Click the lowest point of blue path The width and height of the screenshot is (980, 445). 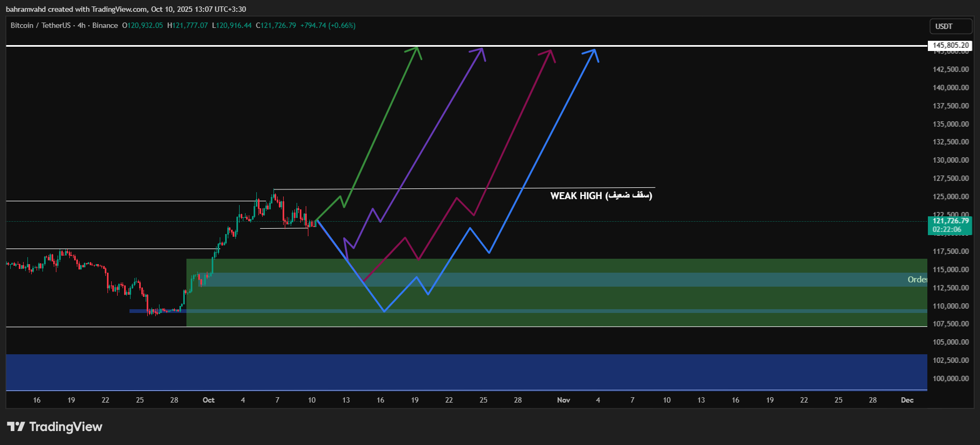[x=384, y=311]
